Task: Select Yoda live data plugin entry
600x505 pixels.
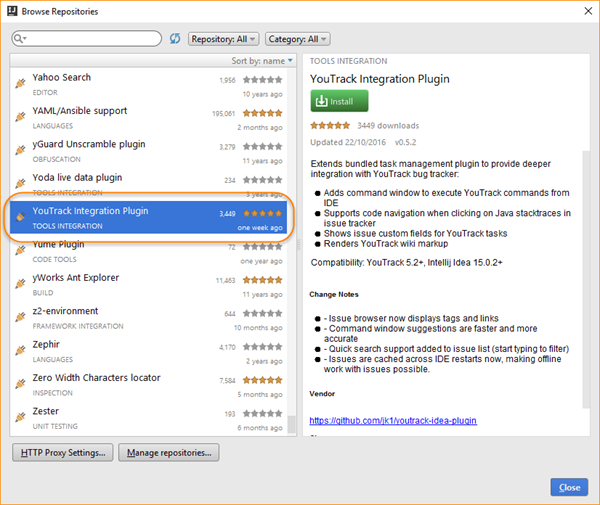Action: click(148, 184)
